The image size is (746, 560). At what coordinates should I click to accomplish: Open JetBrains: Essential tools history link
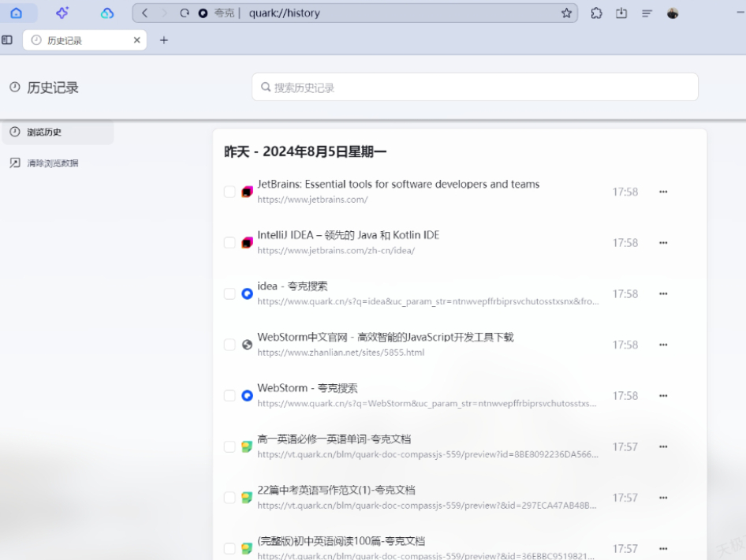click(398, 184)
